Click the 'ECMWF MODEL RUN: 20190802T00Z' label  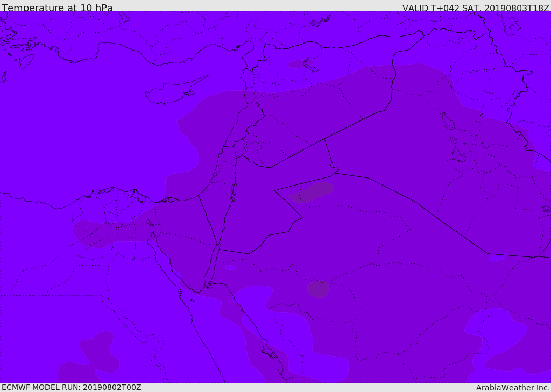[x=72, y=387]
